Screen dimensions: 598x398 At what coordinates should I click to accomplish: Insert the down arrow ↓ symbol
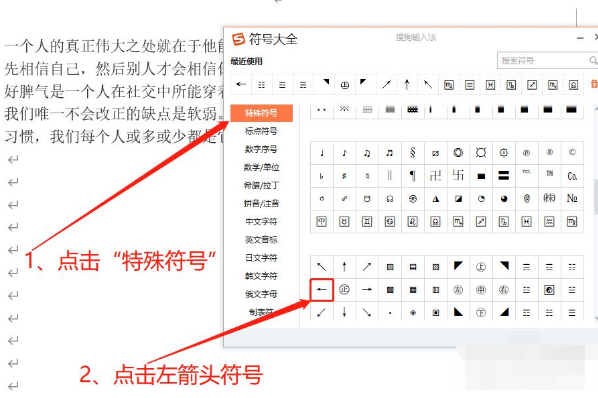click(344, 312)
